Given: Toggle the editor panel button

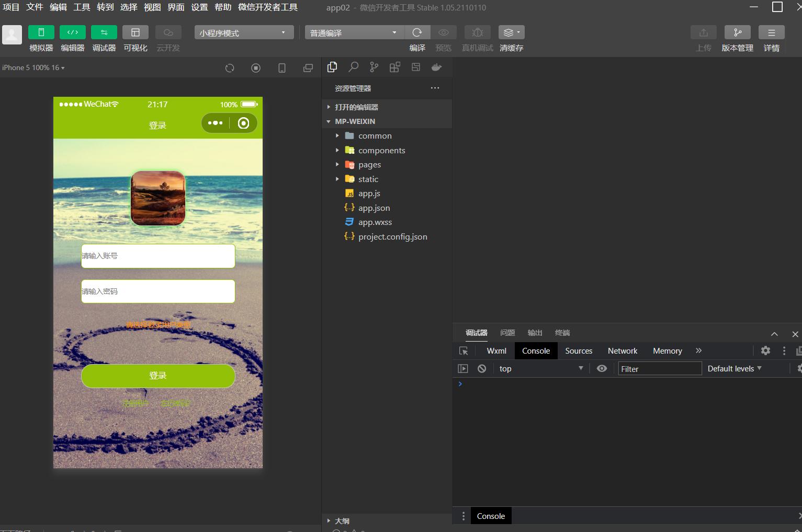Looking at the screenshot, I should point(72,32).
